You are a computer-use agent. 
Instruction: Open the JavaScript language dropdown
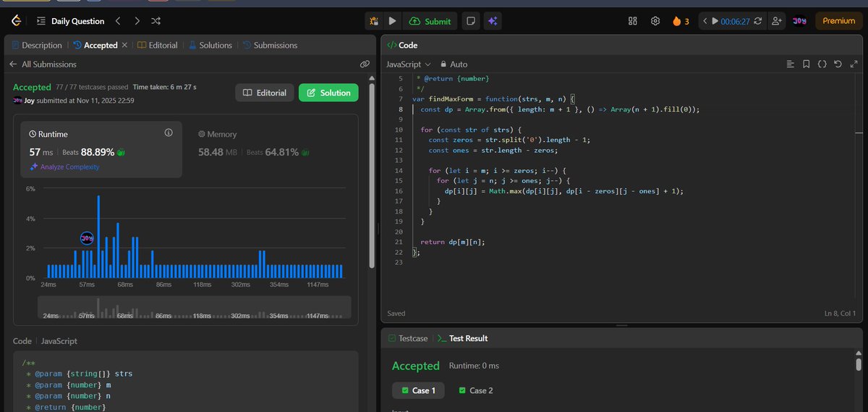pos(409,64)
